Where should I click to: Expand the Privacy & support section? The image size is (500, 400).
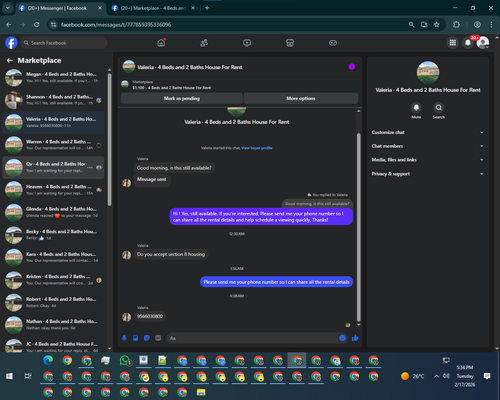point(428,174)
